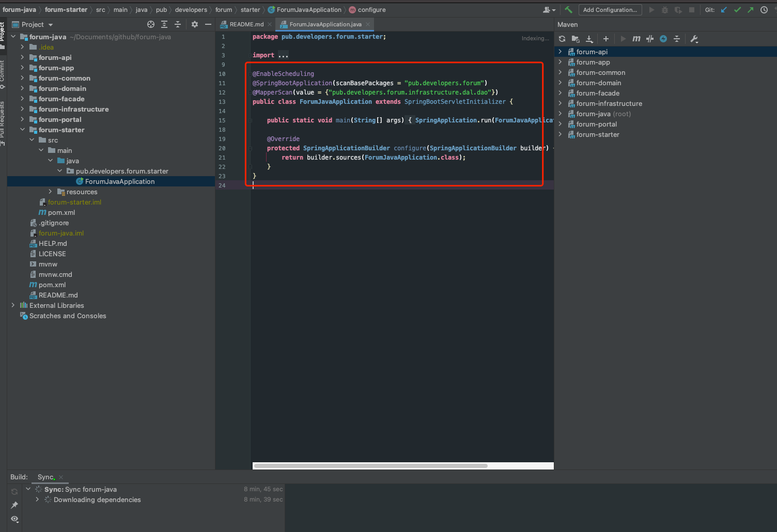Click Add Maven Projects plus icon
777x532 pixels.
pos(606,39)
